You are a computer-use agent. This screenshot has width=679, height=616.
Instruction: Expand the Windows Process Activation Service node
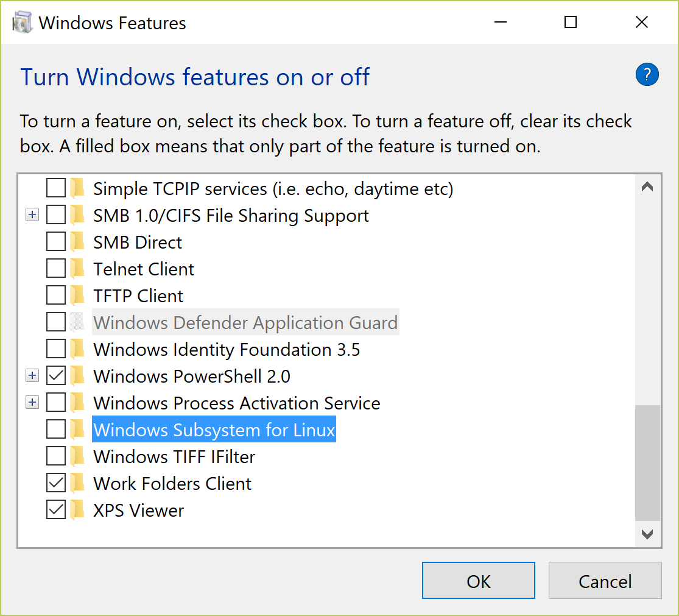point(32,402)
